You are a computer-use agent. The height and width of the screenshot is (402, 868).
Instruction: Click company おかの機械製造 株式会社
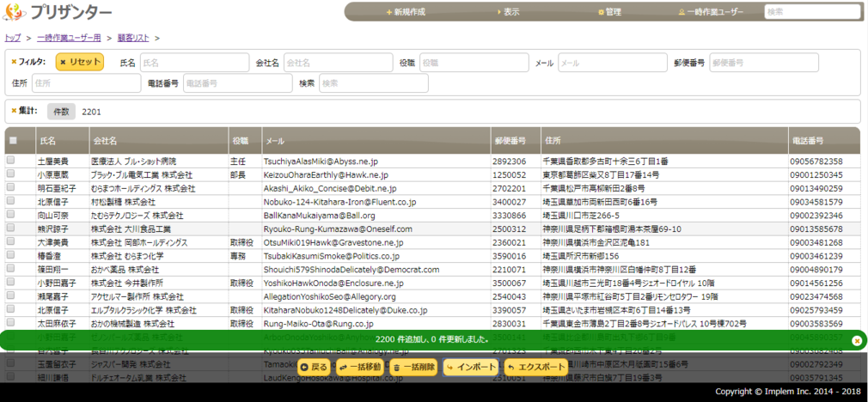click(x=133, y=324)
